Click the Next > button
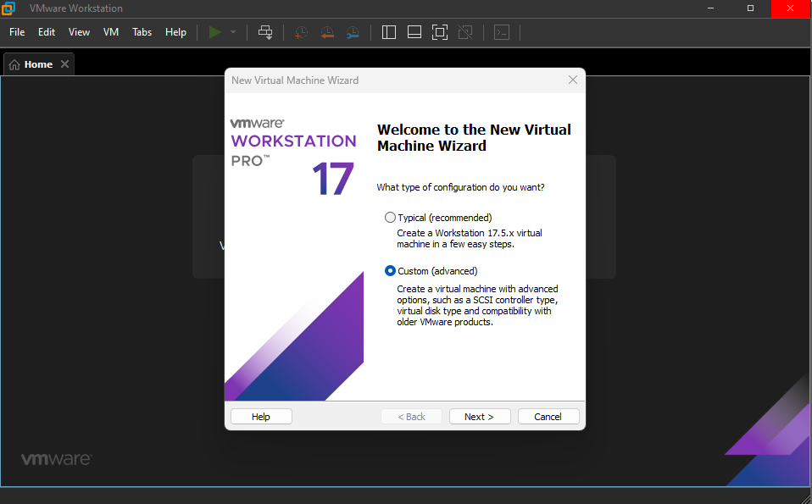Viewport: 812px width, 504px height. [480, 417]
